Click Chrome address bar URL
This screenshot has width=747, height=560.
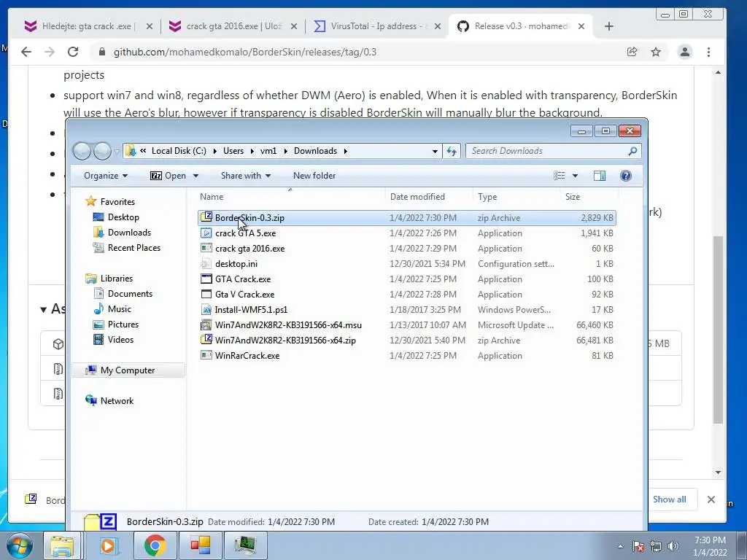point(245,52)
